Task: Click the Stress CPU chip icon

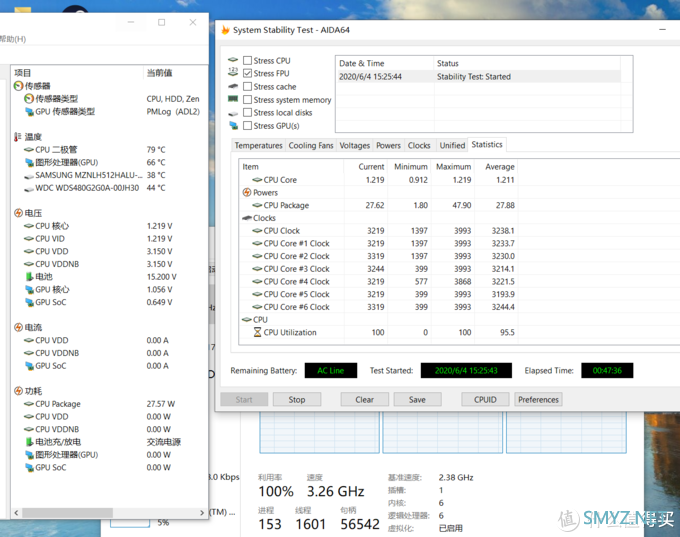Action: pyautogui.click(x=233, y=59)
